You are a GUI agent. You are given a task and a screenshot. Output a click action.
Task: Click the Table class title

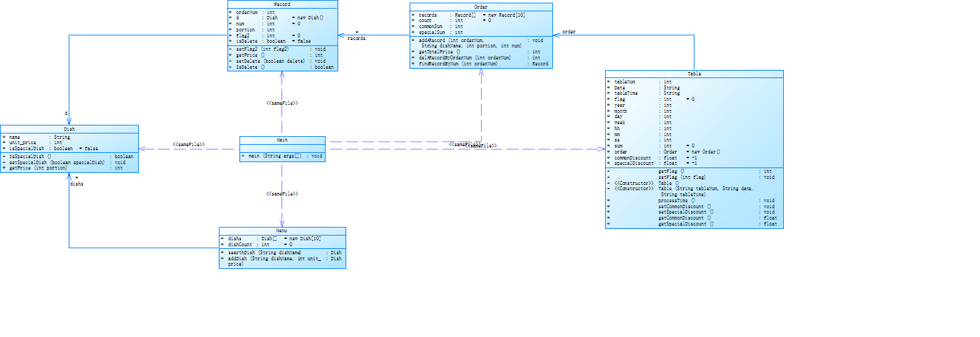pos(694,74)
